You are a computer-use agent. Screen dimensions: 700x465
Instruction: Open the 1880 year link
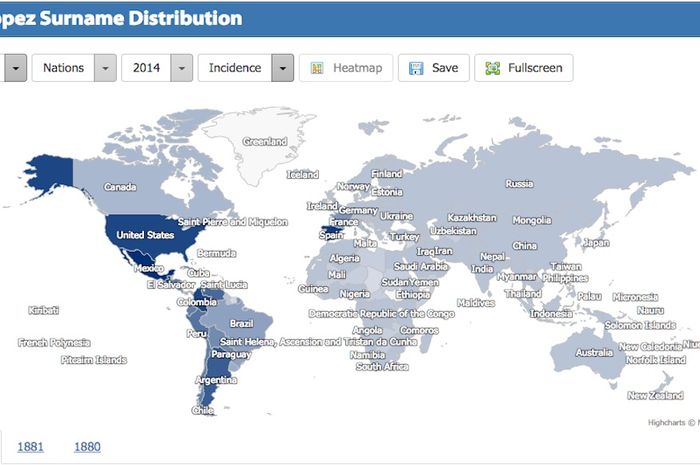point(87,446)
